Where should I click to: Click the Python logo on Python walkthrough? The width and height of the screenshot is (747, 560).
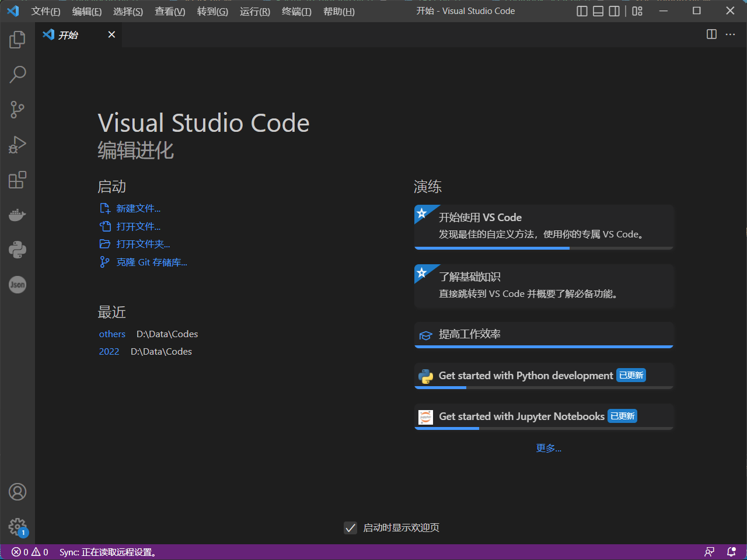coord(426,376)
